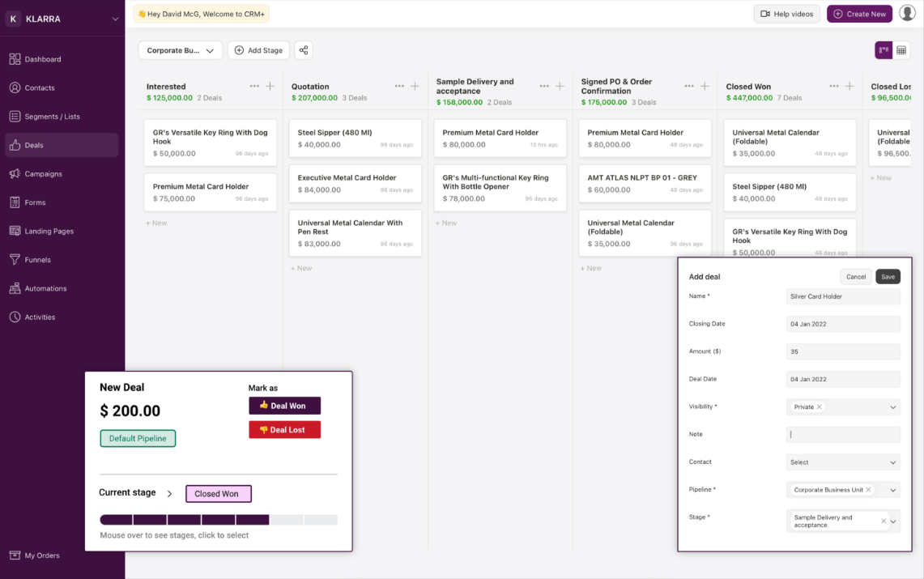Open the Corporate Business Unit pipeline dropdown
The image size is (924, 579).
pos(893,489)
